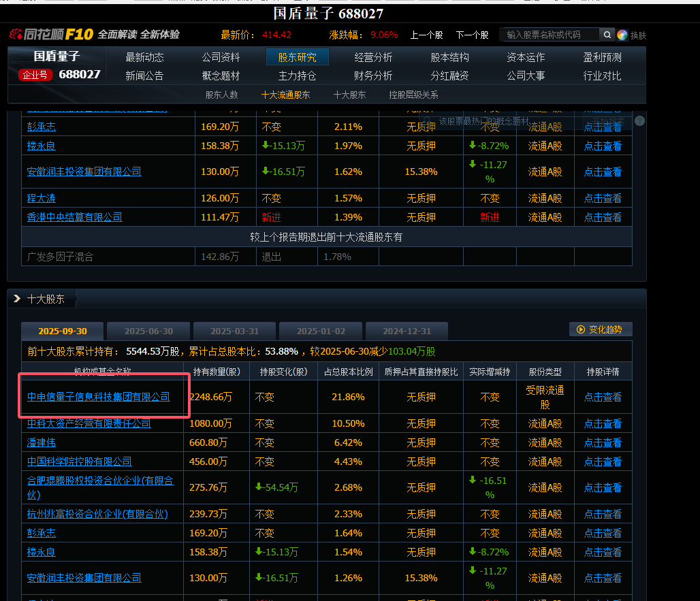Open 中国科学院控股有限公司 link
The height and width of the screenshot is (601, 700).
pyautogui.click(x=80, y=461)
